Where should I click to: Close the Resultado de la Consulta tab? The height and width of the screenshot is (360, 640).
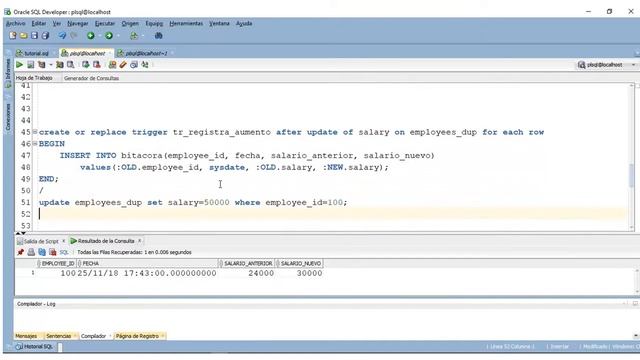pos(139,241)
